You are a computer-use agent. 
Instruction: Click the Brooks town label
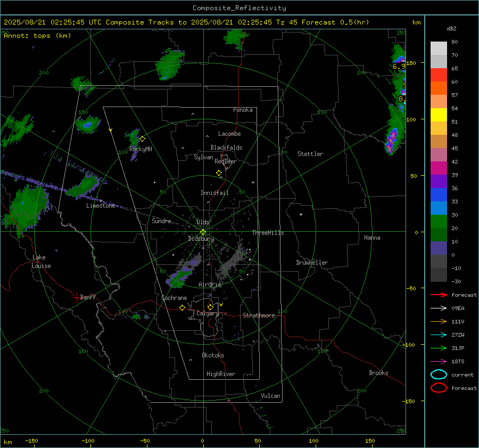[x=378, y=373]
